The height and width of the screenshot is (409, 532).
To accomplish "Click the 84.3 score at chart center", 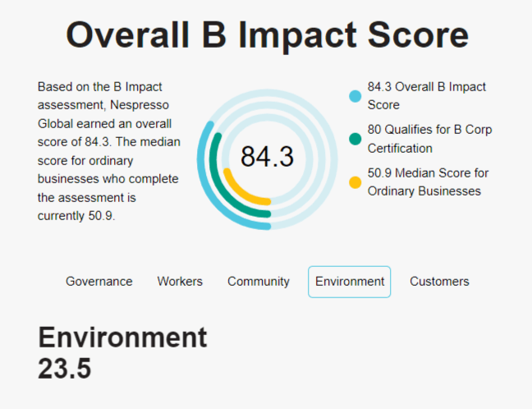I will [x=267, y=157].
